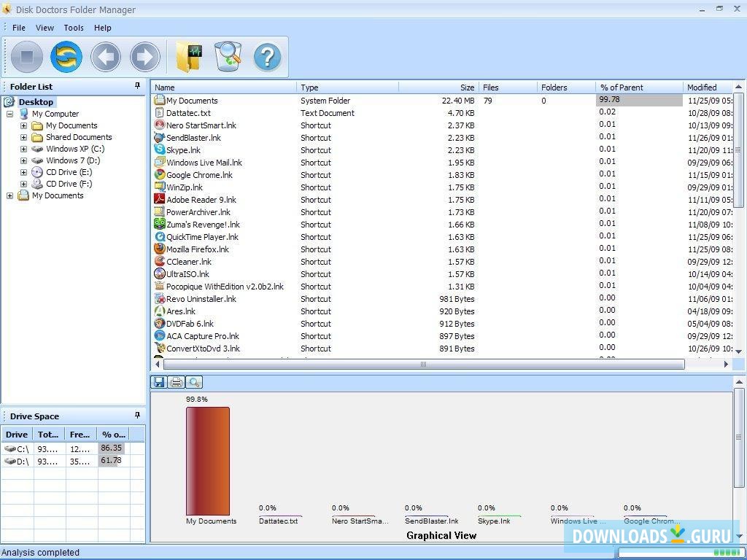Open the folder analysis toolbar icon
The width and height of the screenshot is (747, 560).
click(x=188, y=57)
